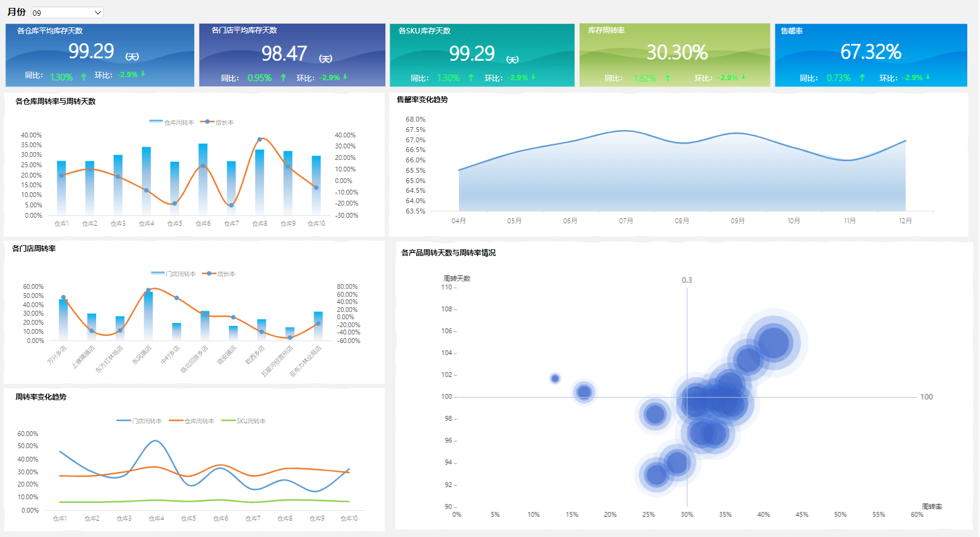980x537 pixels.
Task: Click the 04月 label on sell-through trend axis
Action: point(458,221)
